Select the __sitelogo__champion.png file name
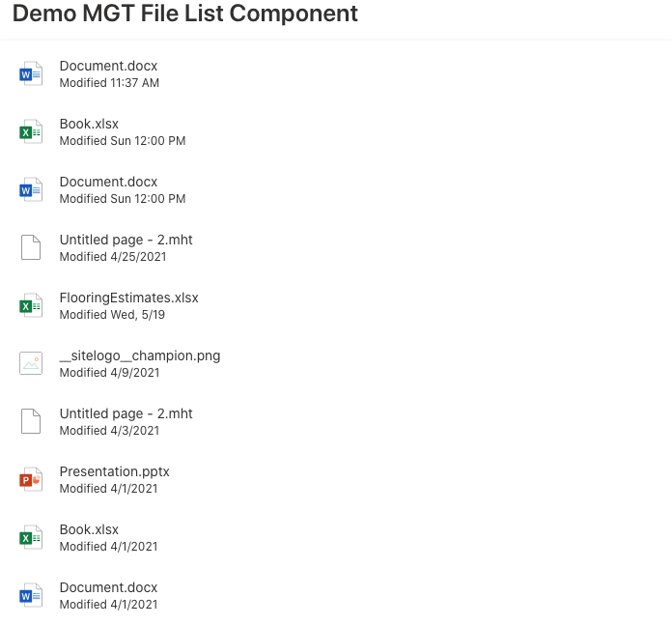Viewport: 672px width, 625px height. (x=139, y=355)
